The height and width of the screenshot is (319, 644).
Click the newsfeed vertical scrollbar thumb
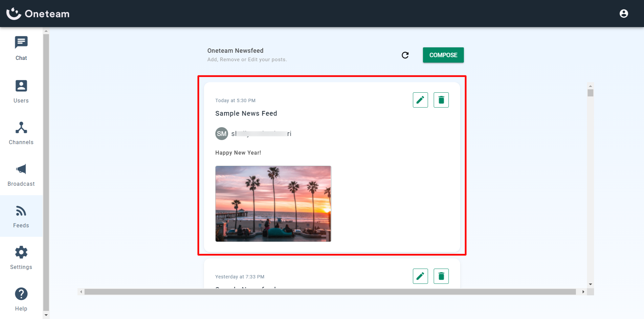click(x=591, y=93)
